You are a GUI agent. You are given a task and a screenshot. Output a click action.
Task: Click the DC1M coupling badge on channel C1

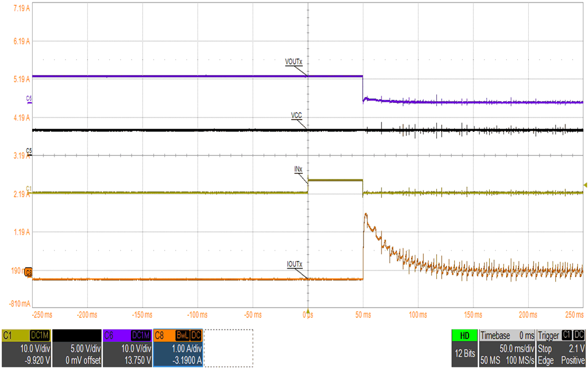(x=39, y=335)
